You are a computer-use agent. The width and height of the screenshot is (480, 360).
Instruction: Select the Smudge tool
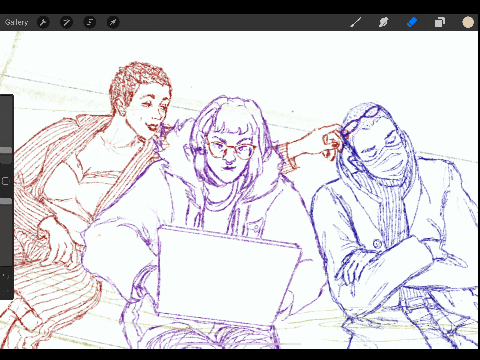[383, 22]
